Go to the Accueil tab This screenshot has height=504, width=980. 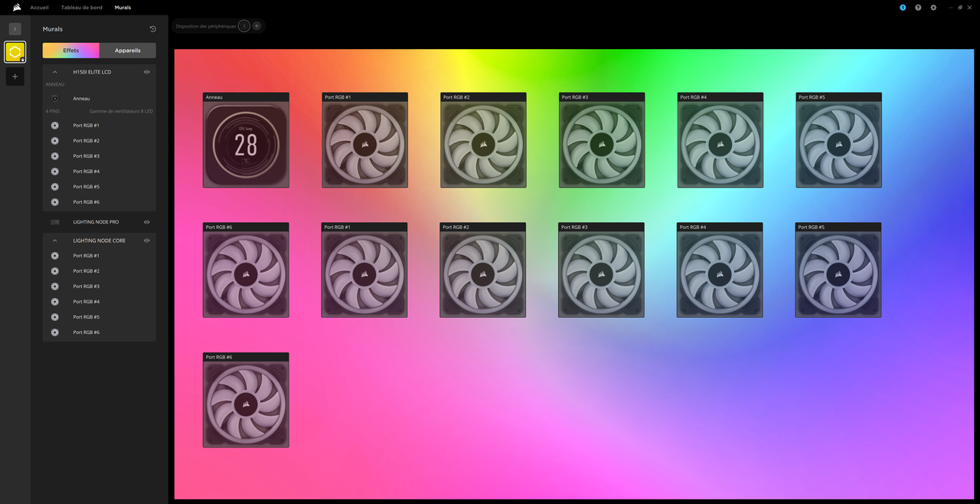pos(39,7)
